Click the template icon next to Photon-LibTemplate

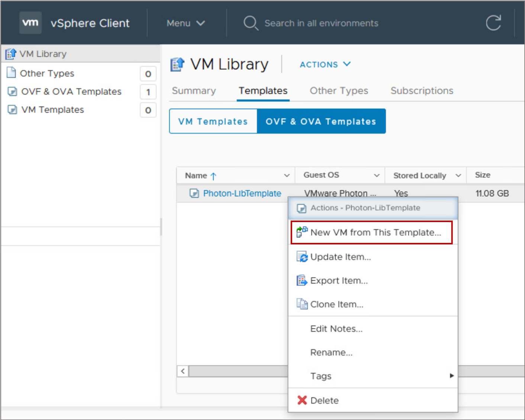(194, 193)
